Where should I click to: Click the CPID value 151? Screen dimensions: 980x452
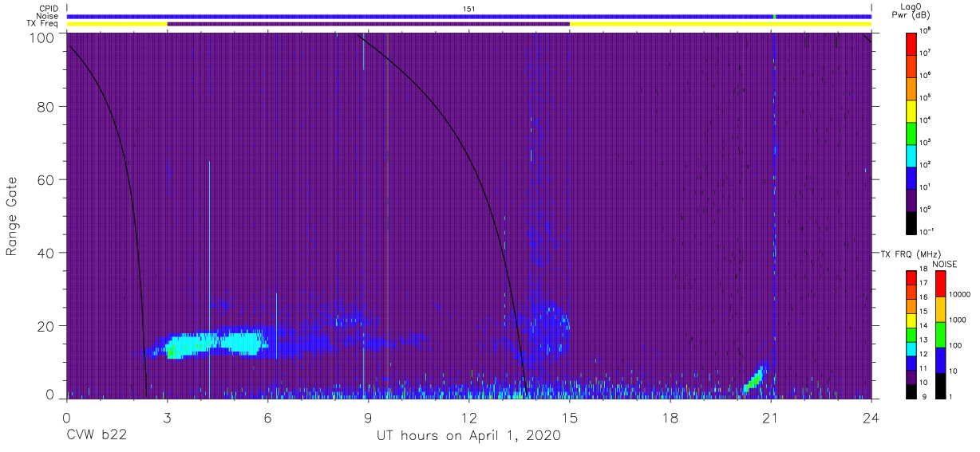[469, 8]
